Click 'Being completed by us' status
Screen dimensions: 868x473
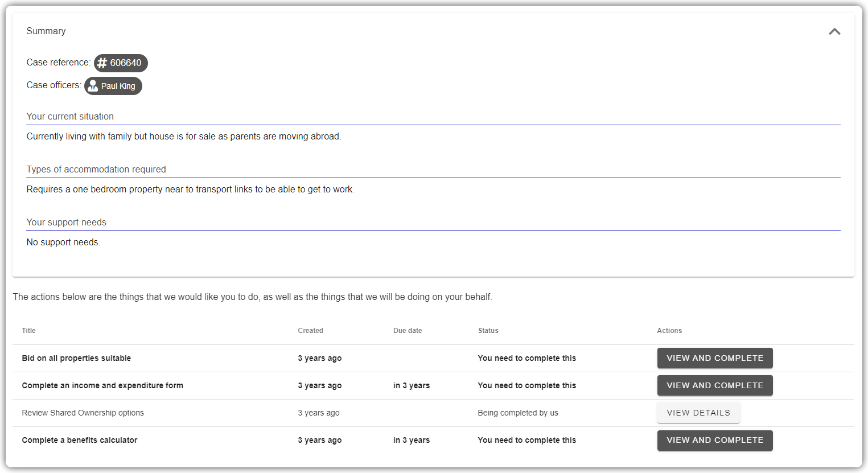pos(518,413)
